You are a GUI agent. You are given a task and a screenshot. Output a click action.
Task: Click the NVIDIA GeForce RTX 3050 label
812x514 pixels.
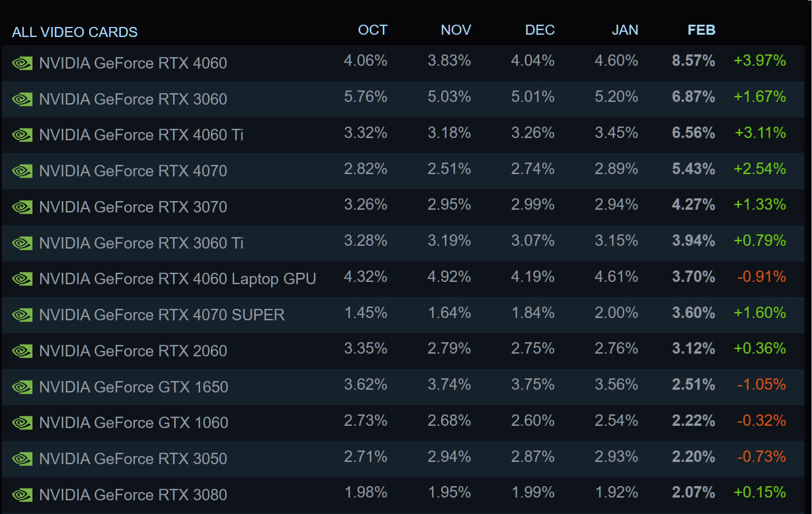pos(133,459)
